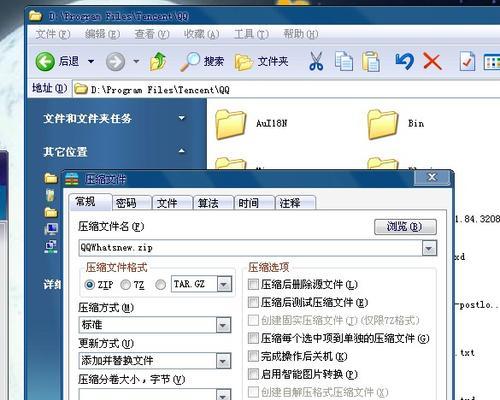The width and height of the screenshot is (500, 400).
Task: Click the folder icon in the title bar
Action: 35,16
